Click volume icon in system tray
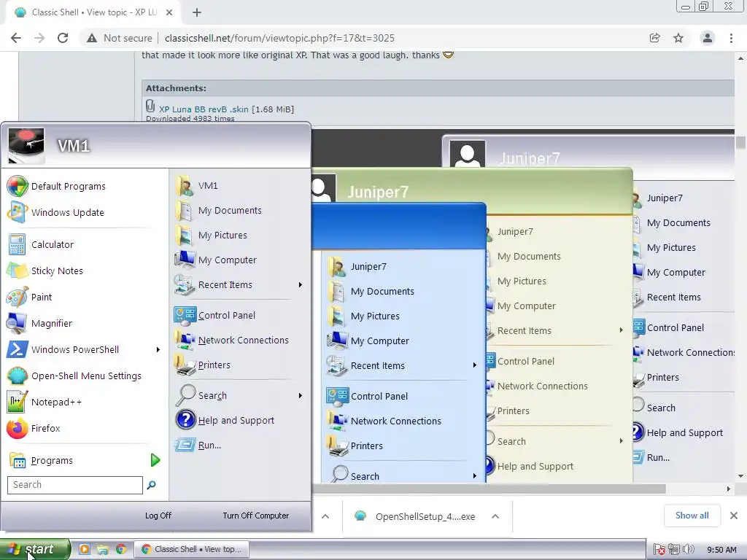This screenshot has height=560, width=747. click(x=689, y=550)
